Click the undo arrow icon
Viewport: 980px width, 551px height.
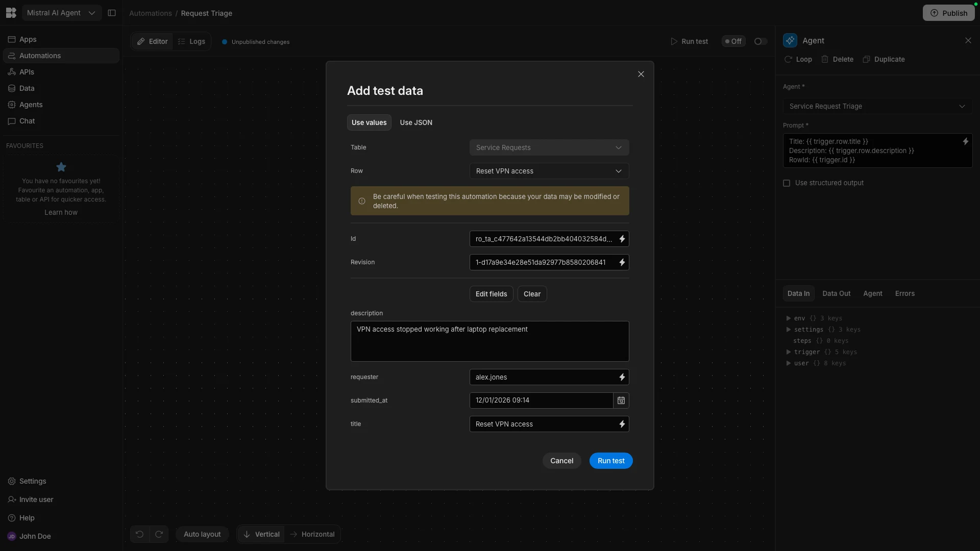[139, 534]
